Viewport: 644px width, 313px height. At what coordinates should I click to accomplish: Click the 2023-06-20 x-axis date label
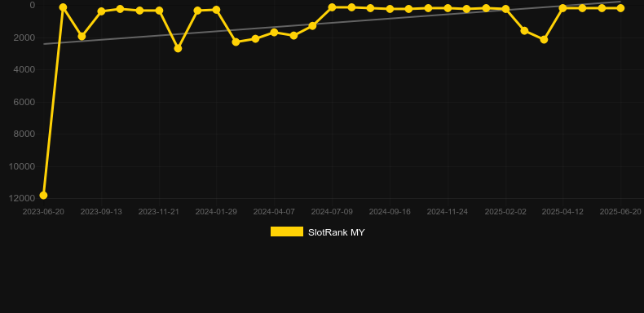pos(43,212)
